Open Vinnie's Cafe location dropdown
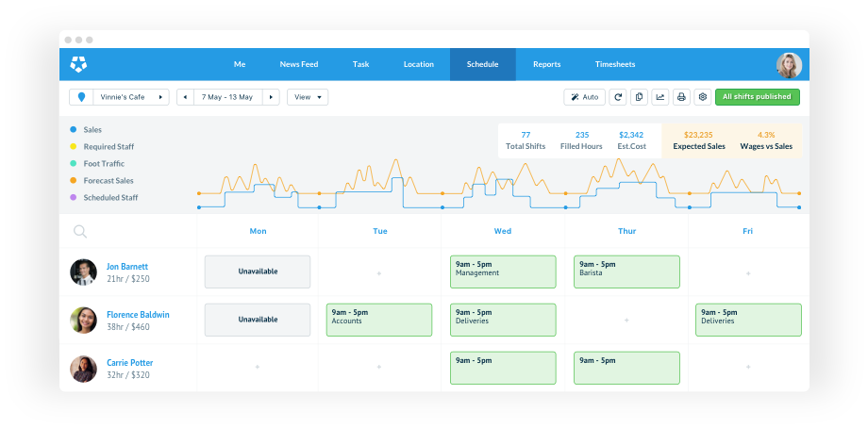 tap(119, 97)
